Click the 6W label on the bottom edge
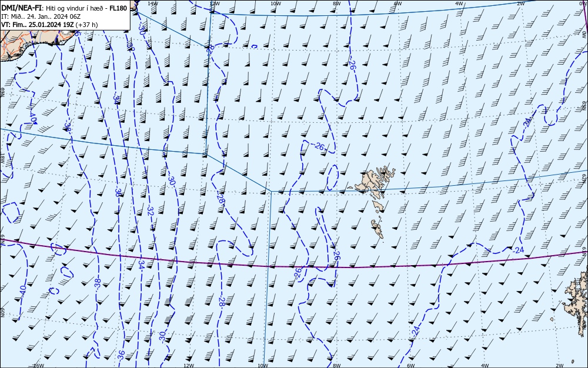 pos(411,366)
